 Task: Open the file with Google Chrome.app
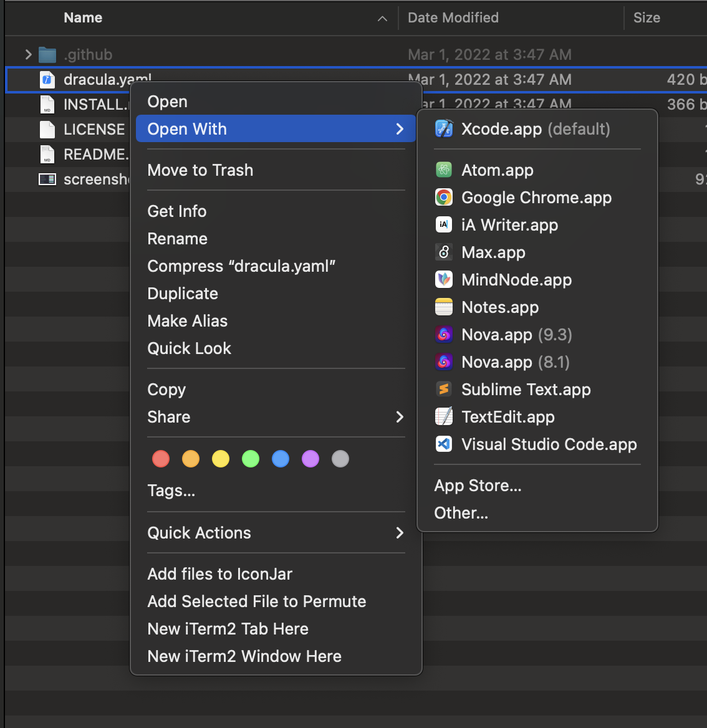(x=536, y=198)
